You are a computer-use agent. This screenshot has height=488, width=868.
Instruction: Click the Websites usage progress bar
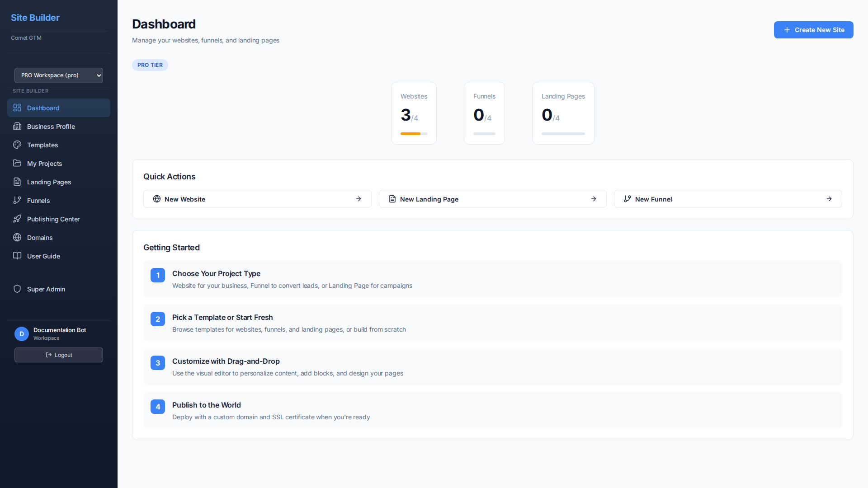click(414, 134)
